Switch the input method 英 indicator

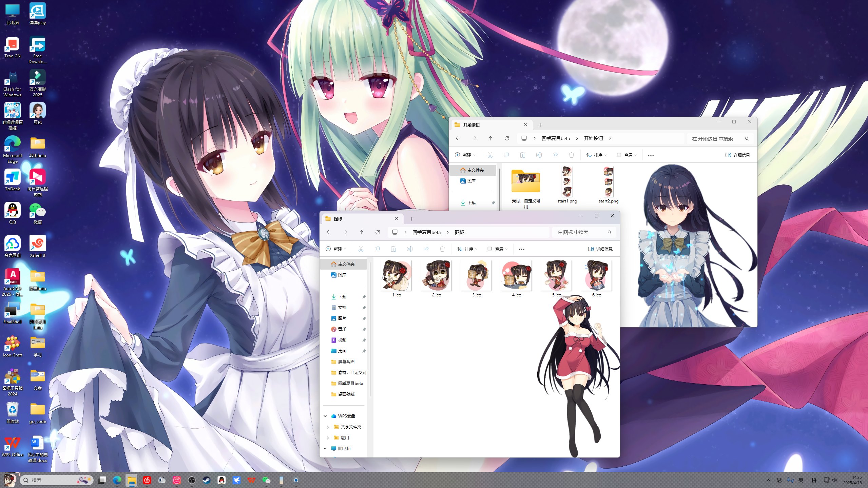coord(801,480)
